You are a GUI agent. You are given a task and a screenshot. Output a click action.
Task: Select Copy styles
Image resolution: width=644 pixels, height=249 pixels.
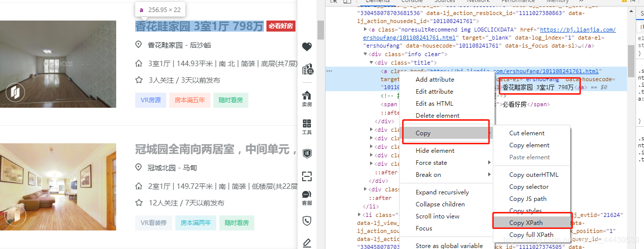point(525,211)
